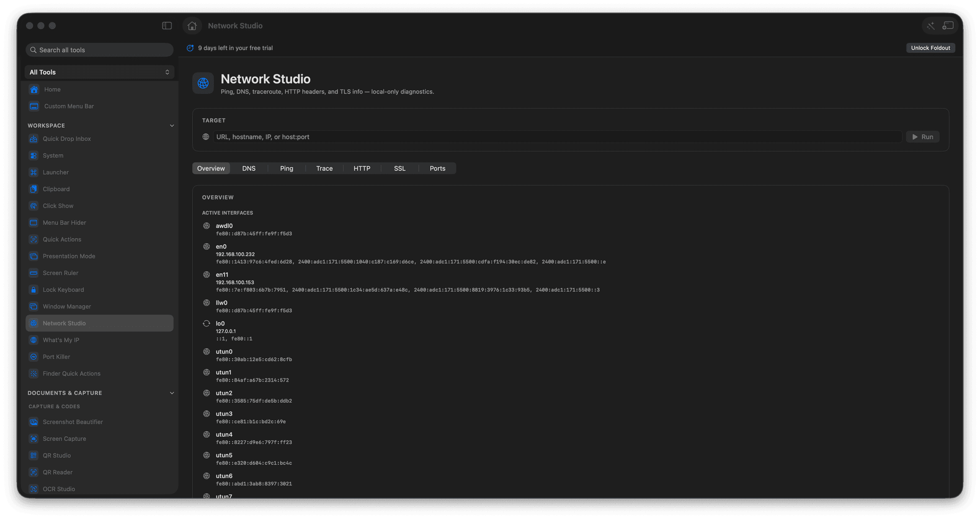Click the utun3 address fe80::ce81:b1c:bd2c:69e
Viewport: 980px width, 519px height.
pyautogui.click(x=251, y=422)
